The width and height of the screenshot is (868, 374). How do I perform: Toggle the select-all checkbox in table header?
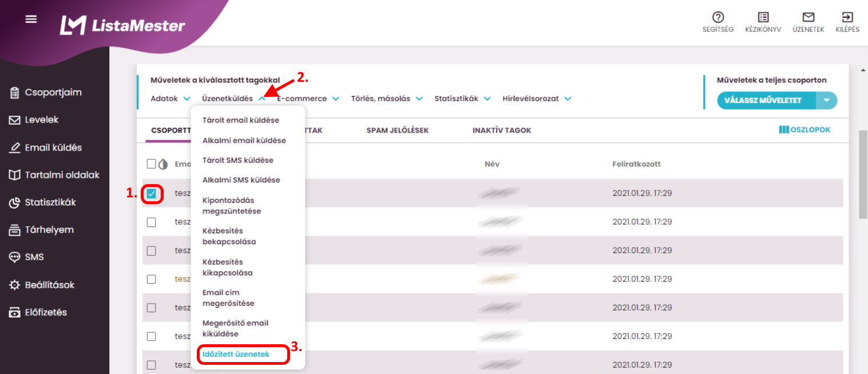tap(151, 164)
